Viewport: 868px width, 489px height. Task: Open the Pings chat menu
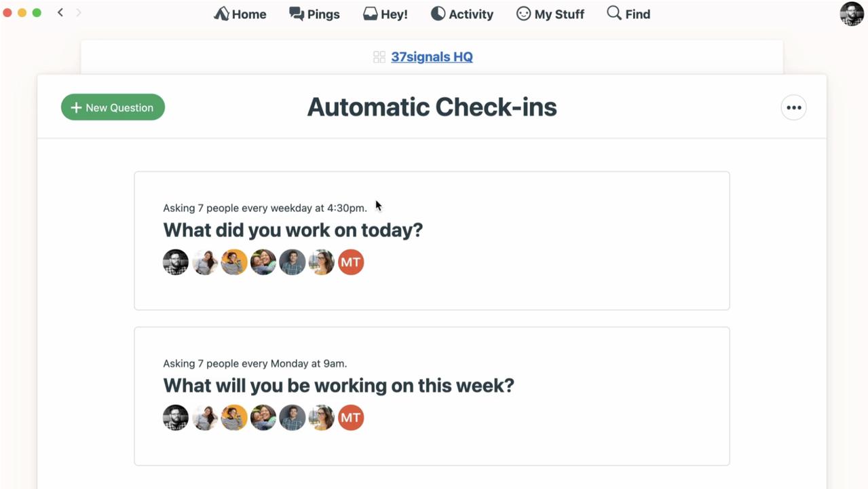(314, 14)
